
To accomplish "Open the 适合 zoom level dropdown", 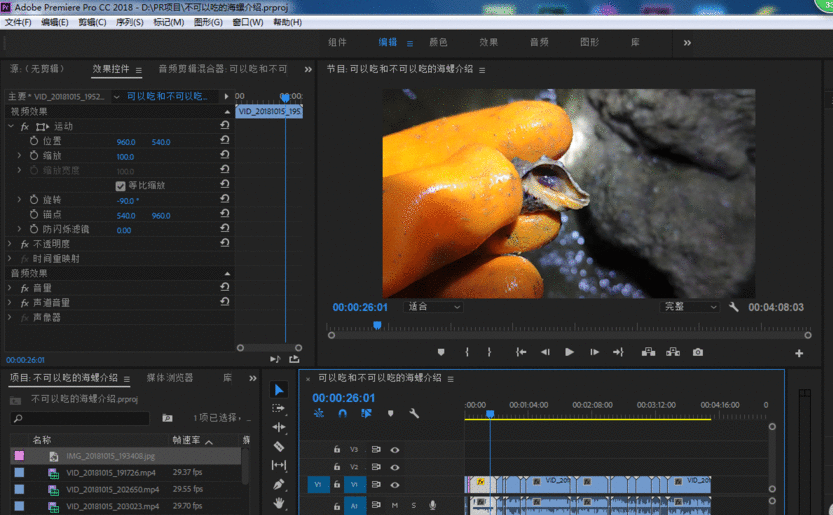I will click(x=434, y=308).
